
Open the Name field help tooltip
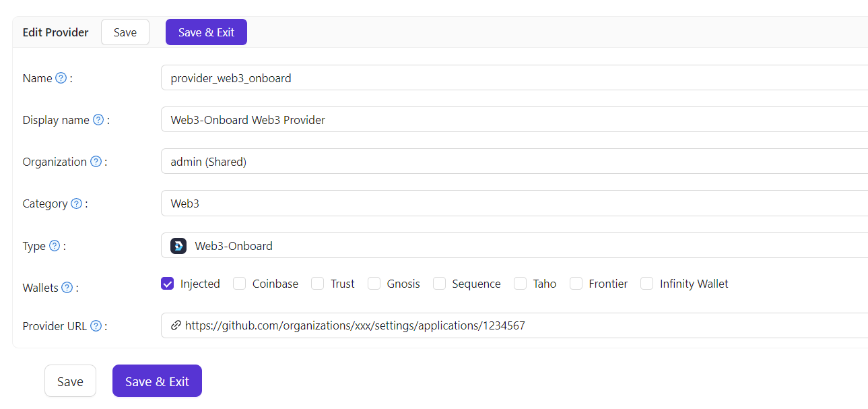[x=61, y=77]
